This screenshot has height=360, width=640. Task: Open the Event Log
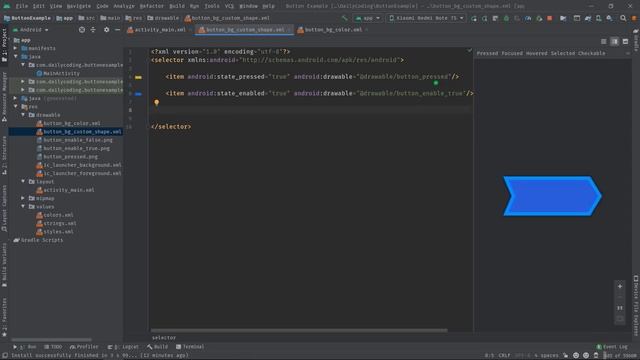pos(612,347)
